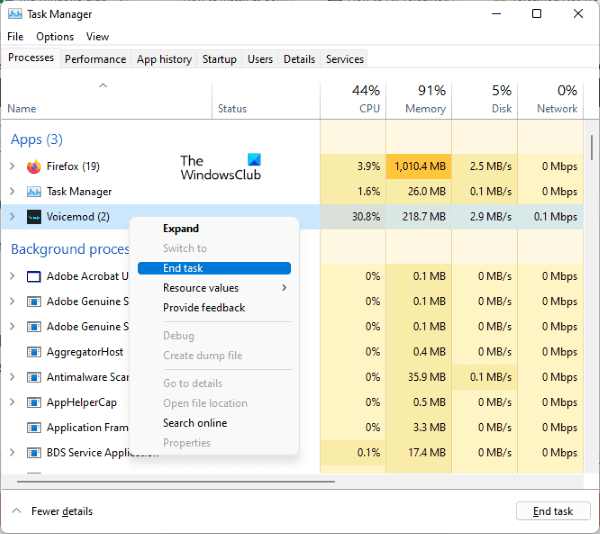Choose Search online from context menu
Image resolution: width=600 pixels, height=534 pixels.
(195, 423)
